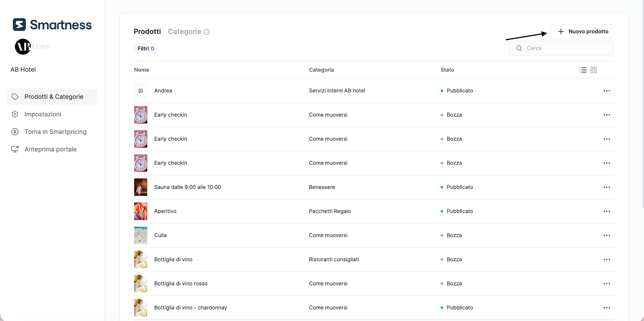644x321 pixels.
Task: Click the gear icon beside Impostazioni
Action: [15, 114]
